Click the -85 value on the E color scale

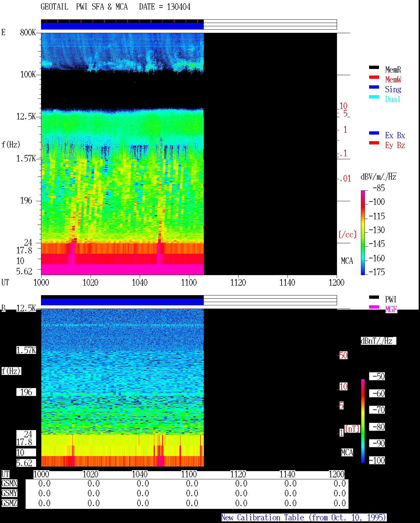coord(379,188)
